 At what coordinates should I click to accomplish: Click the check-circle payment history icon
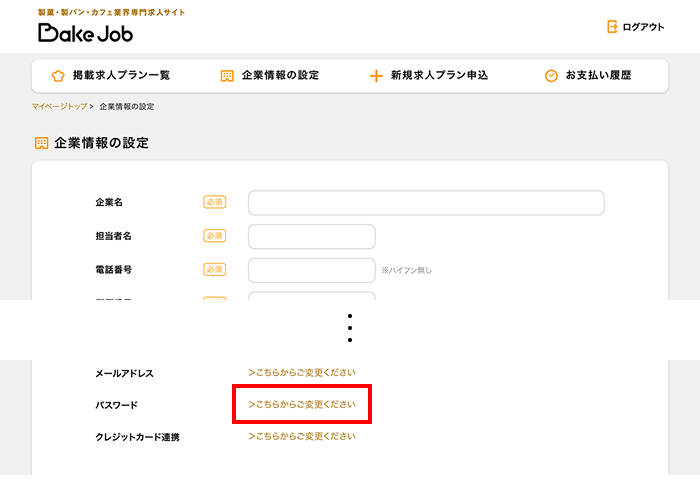[551, 76]
